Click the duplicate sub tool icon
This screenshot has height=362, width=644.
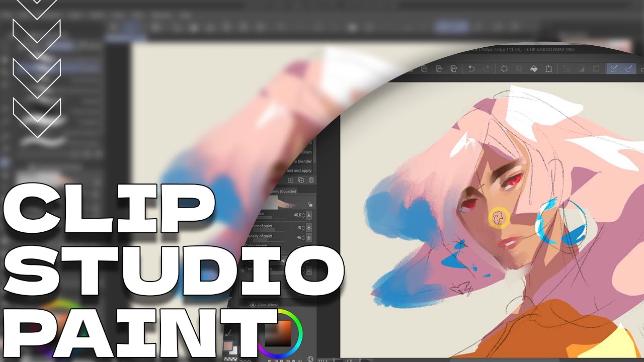click(301, 180)
